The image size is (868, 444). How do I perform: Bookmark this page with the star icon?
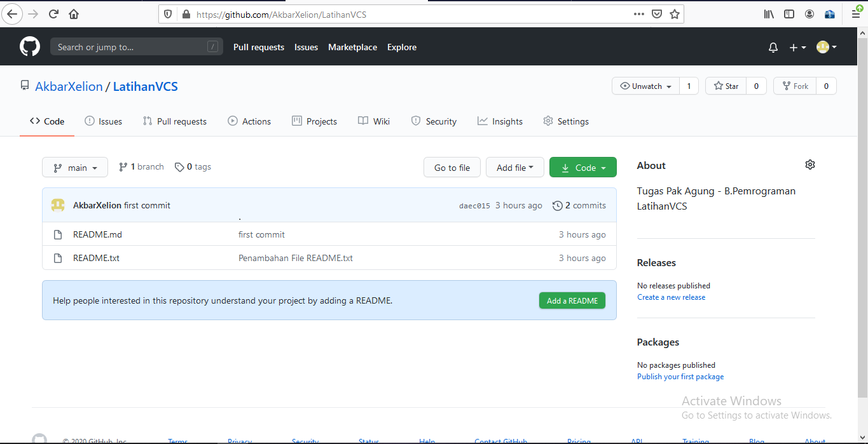pos(675,14)
